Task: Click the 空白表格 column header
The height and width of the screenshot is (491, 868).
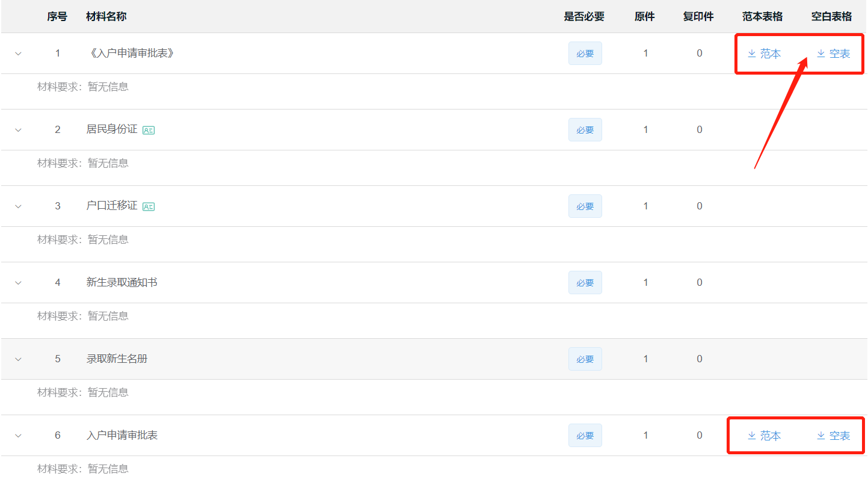Action: click(831, 17)
